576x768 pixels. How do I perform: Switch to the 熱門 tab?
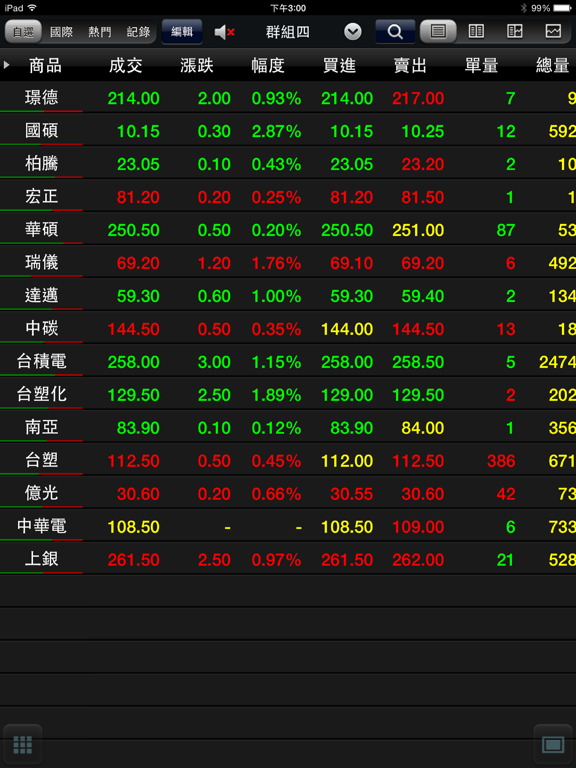coord(100,32)
